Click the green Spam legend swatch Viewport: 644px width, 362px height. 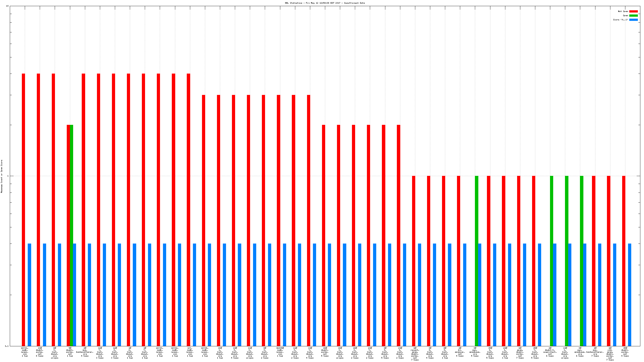(633, 15)
